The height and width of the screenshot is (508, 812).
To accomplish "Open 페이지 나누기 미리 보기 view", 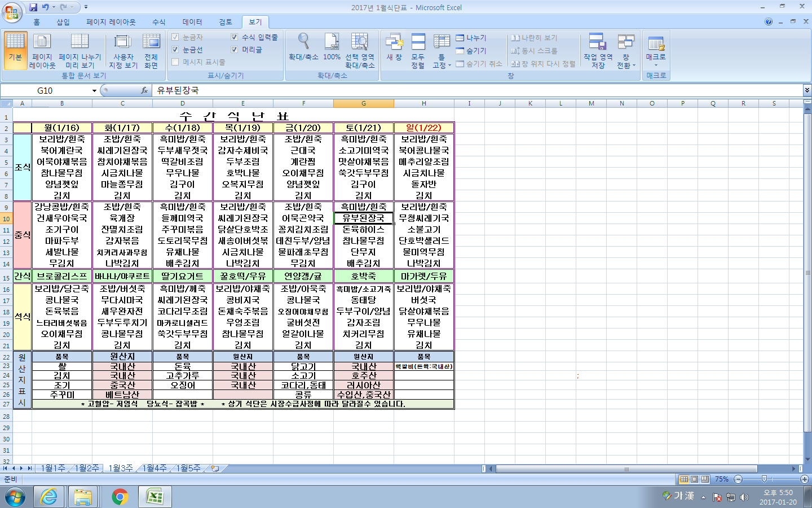I will [80, 42].
